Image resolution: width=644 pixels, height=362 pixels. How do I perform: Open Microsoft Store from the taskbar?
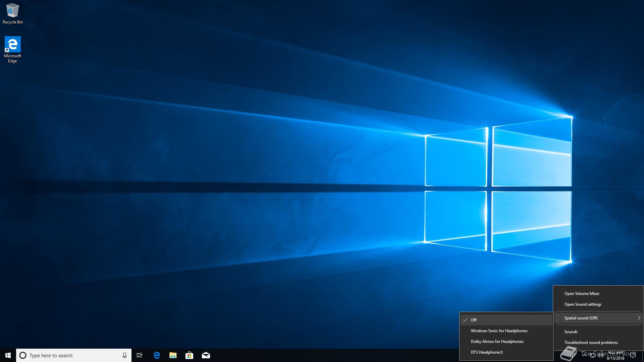pyautogui.click(x=190, y=355)
